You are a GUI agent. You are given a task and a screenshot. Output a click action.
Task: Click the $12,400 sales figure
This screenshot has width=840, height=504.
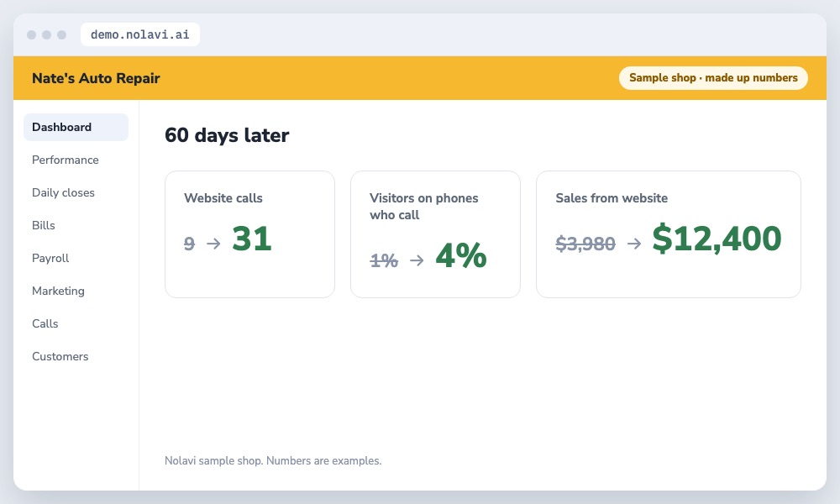coord(717,239)
